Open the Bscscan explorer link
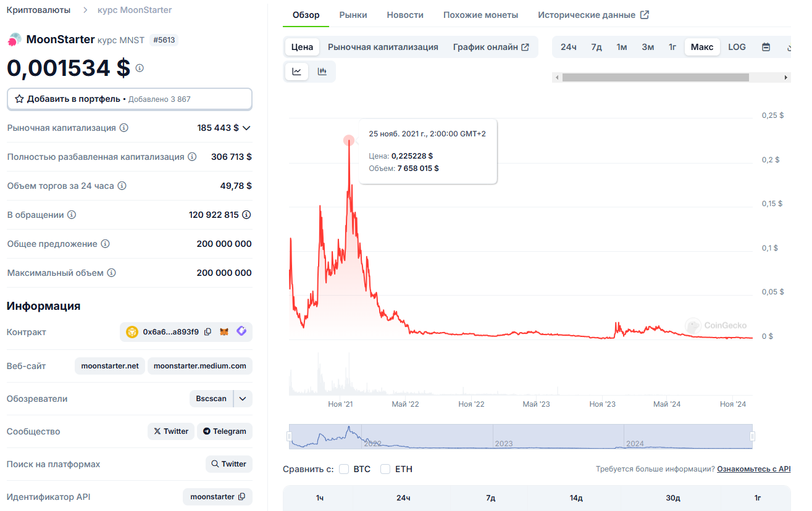Viewport: 812px width, 511px height. tap(211, 399)
